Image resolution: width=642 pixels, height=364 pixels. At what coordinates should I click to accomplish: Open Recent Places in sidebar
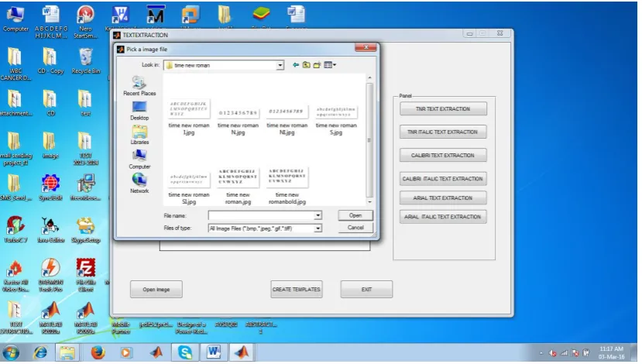pos(139,86)
